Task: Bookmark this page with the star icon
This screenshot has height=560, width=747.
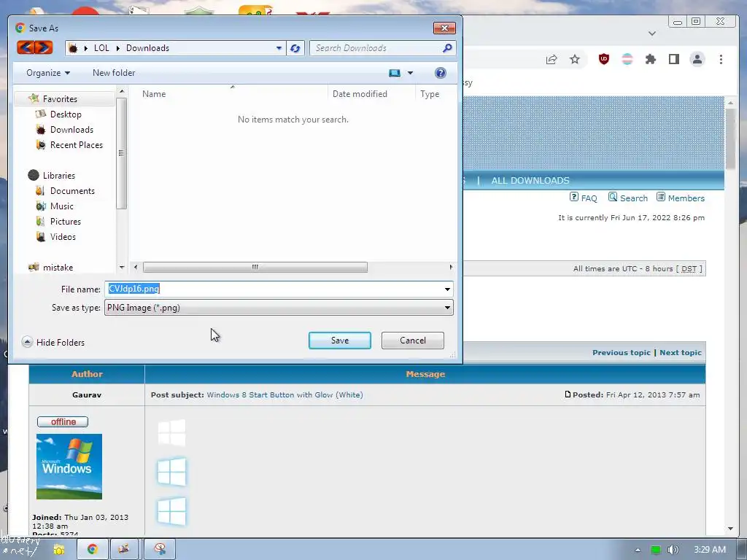Action: (575, 59)
